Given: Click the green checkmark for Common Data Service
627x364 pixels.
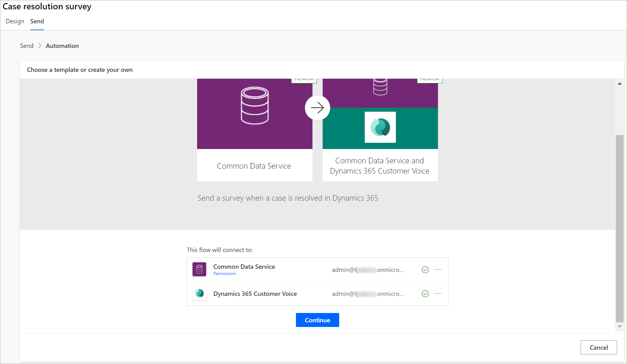Looking at the screenshot, I should pos(425,269).
